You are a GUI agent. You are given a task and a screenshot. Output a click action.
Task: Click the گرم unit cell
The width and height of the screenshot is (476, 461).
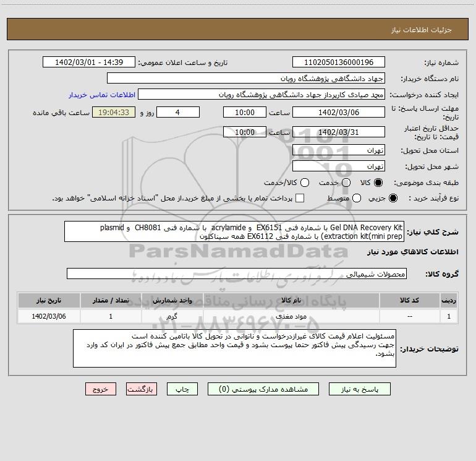(172, 316)
